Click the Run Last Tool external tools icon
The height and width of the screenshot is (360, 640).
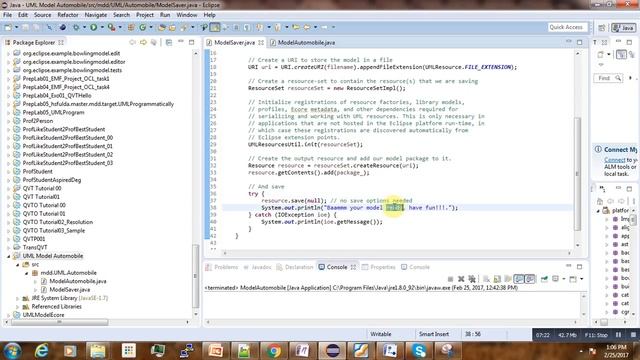tap(111, 27)
